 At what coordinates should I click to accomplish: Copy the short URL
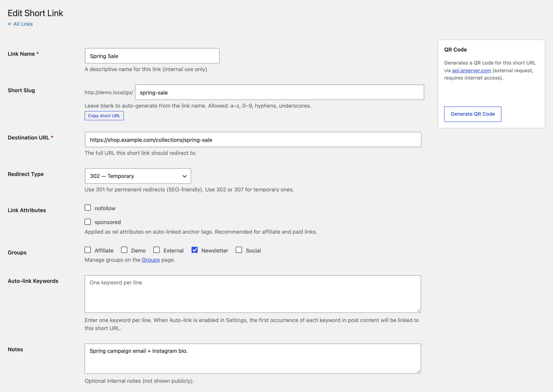pos(104,116)
